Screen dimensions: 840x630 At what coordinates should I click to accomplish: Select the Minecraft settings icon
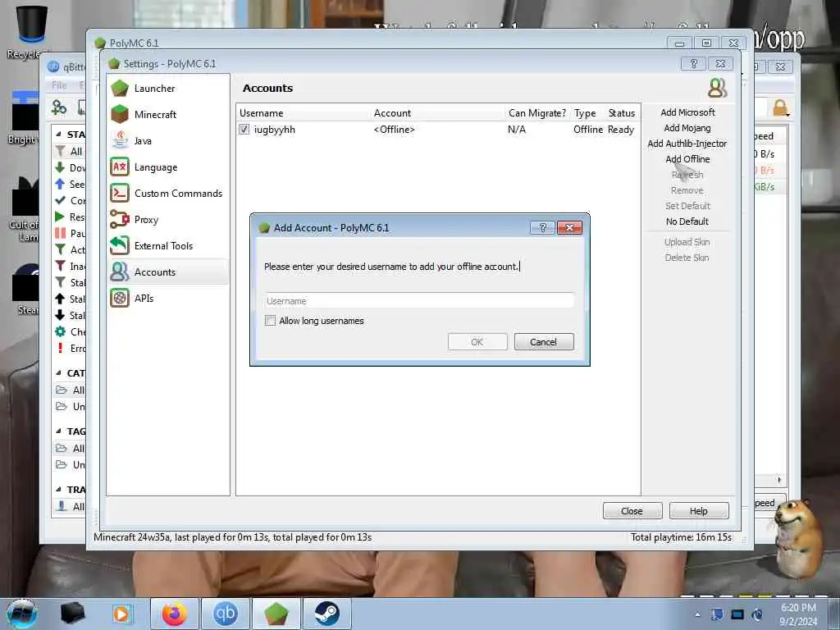pyautogui.click(x=120, y=115)
